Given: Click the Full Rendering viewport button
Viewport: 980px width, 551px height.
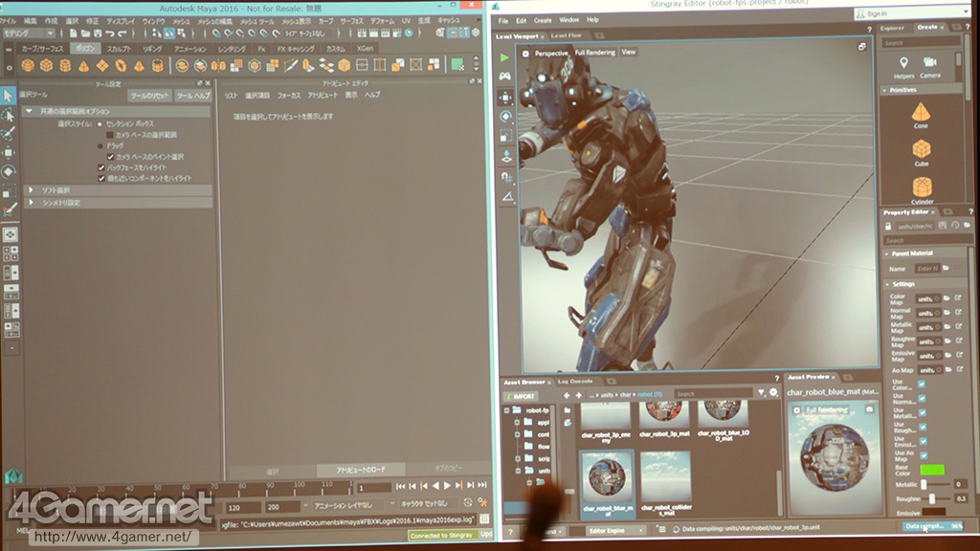Looking at the screenshot, I should (x=594, y=53).
